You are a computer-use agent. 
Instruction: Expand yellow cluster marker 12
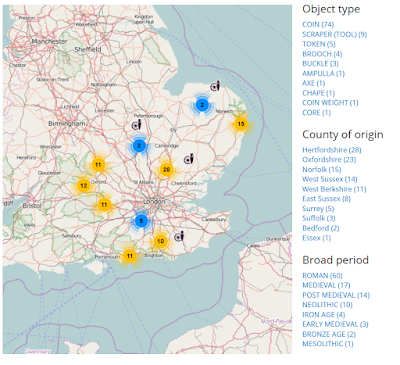pos(83,185)
